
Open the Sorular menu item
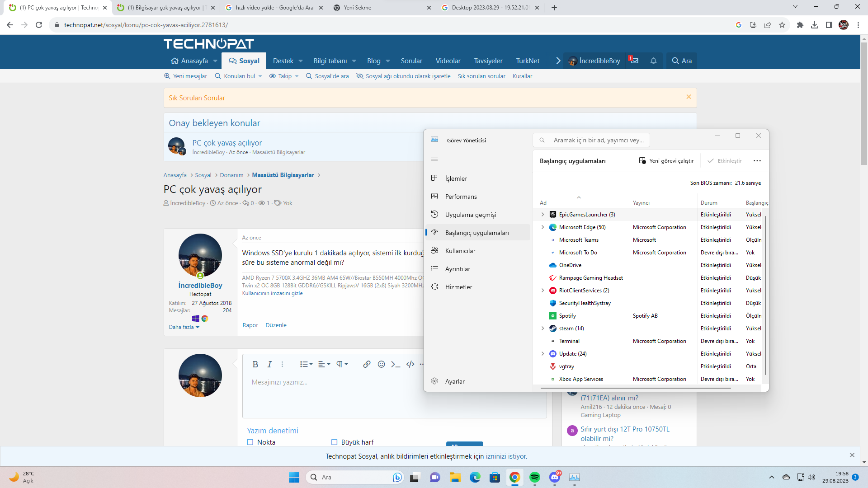point(411,61)
